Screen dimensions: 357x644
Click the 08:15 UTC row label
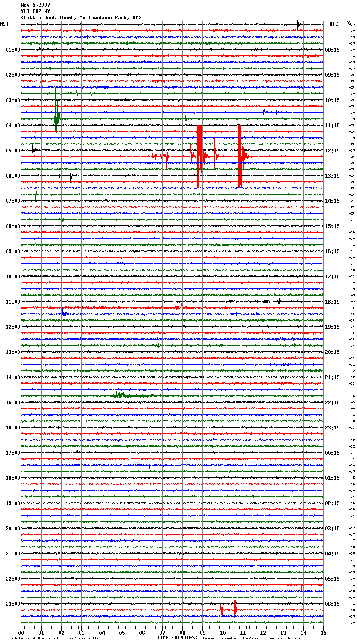(x=332, y=50)
